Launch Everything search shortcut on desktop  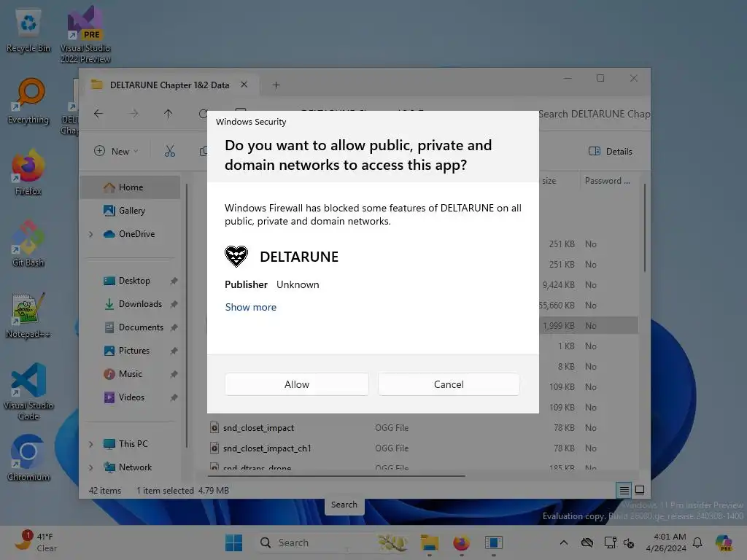pos(28,101)
